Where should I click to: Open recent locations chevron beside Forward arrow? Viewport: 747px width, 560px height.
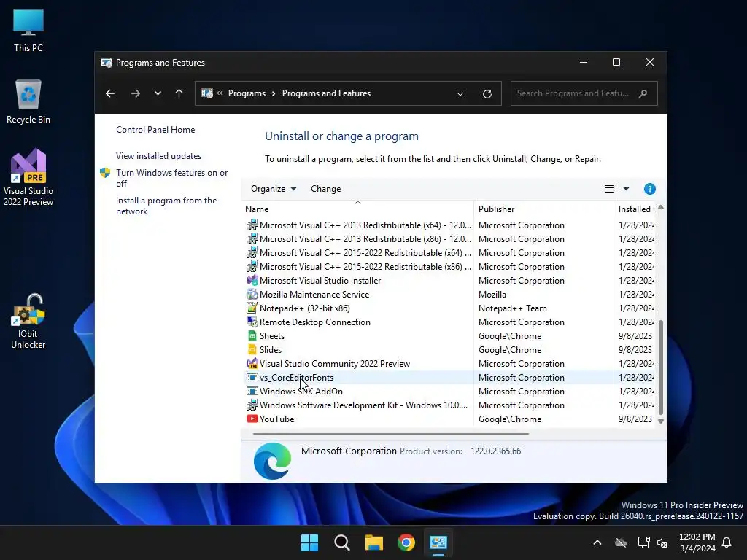pyautogui.click(x=158, y=93)
